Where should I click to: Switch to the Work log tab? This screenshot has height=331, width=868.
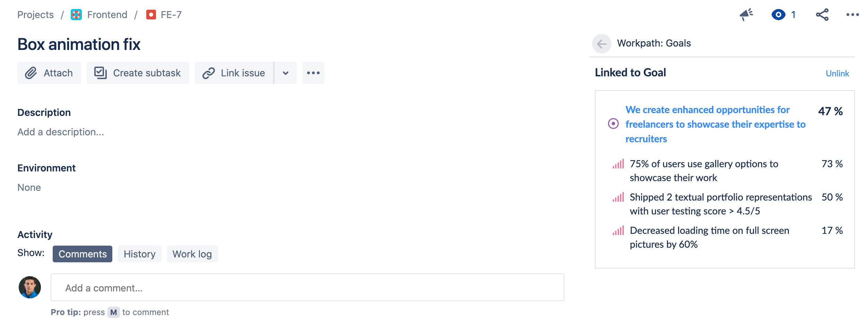tap(192, 254)
